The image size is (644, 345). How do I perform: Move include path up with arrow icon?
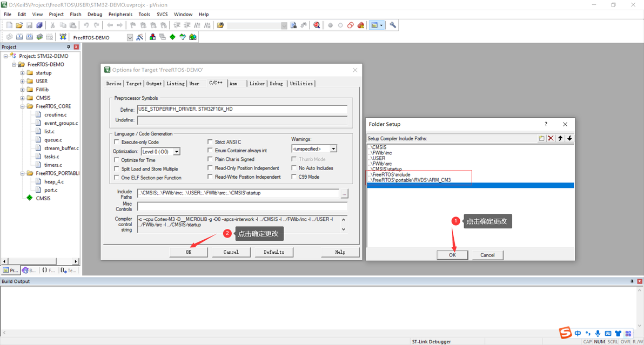(x=560, y=138)
